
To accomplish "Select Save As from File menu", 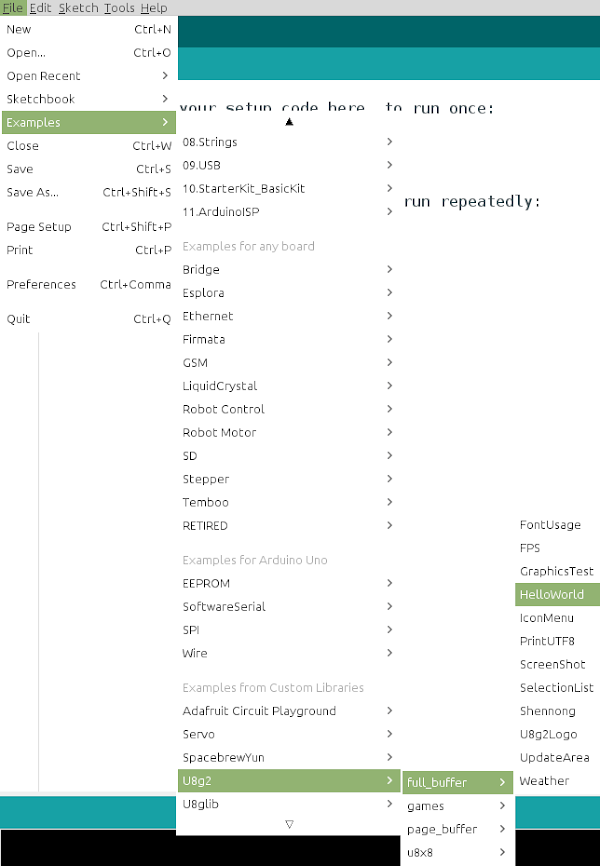I will (x=88, y=192).
